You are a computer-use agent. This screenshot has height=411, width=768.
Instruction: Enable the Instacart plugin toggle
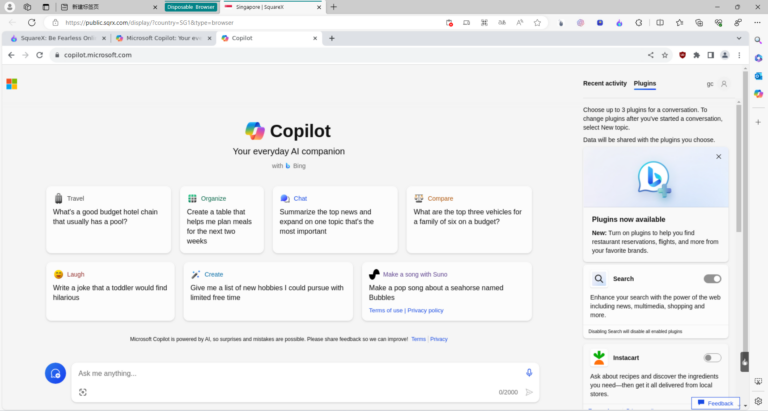click(x=712, y=357)
